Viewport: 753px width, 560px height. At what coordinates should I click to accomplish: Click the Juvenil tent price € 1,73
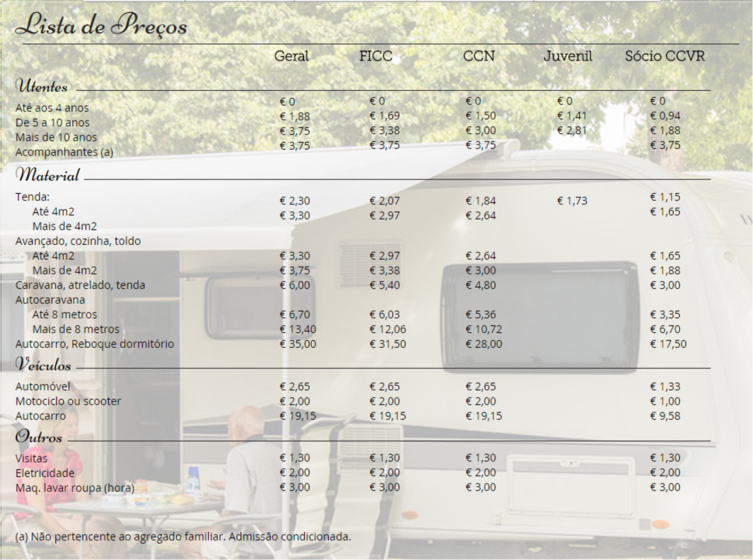(572, 201)
